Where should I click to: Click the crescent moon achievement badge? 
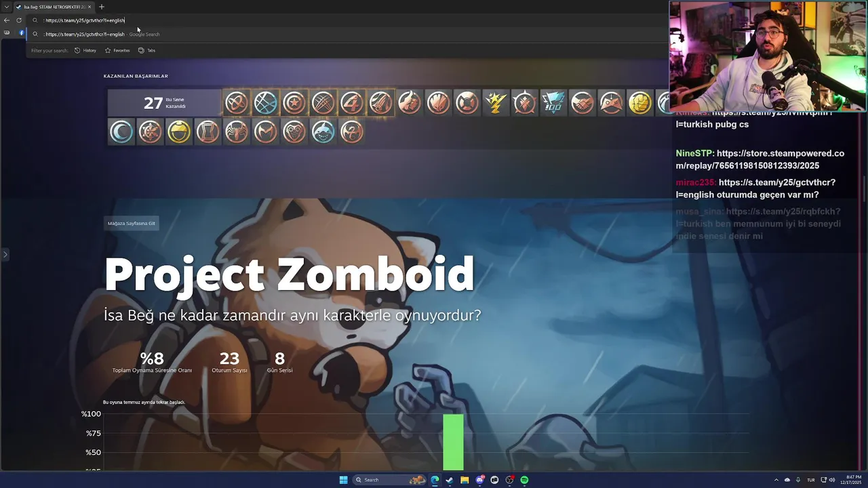point(121,131)
